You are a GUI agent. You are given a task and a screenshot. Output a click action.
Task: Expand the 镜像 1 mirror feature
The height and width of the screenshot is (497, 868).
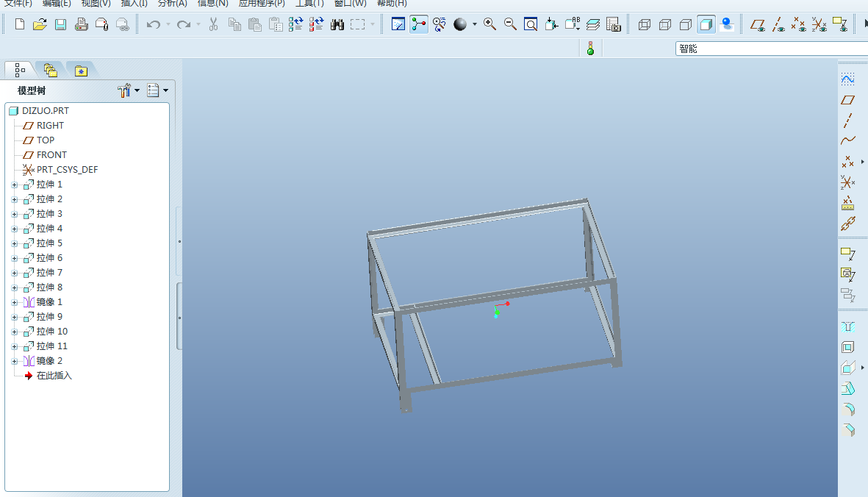click(x=15, y=303)
